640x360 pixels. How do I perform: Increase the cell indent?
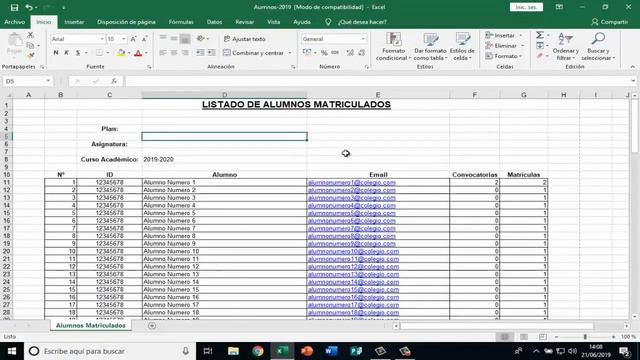[x=211, y=53]
